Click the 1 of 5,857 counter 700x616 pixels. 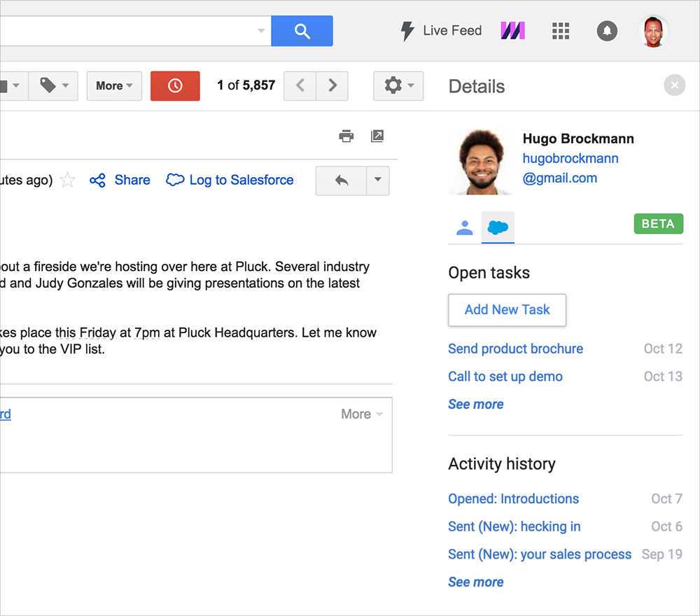[246, 85]
